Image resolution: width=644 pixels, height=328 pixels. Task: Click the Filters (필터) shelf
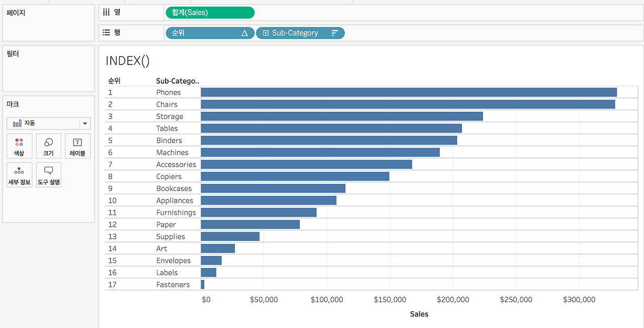[49, 69]
